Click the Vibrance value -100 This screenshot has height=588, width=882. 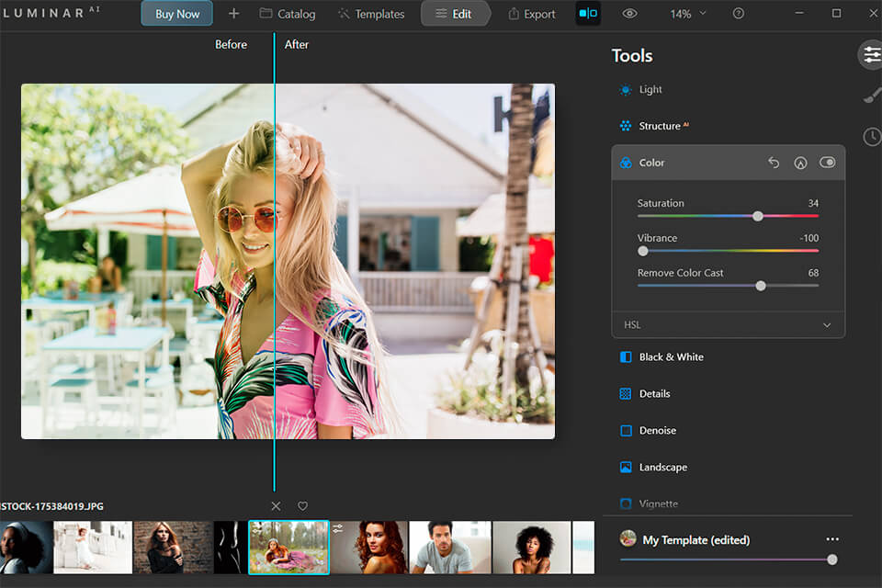pyautogui.click(x=808, y=238)
